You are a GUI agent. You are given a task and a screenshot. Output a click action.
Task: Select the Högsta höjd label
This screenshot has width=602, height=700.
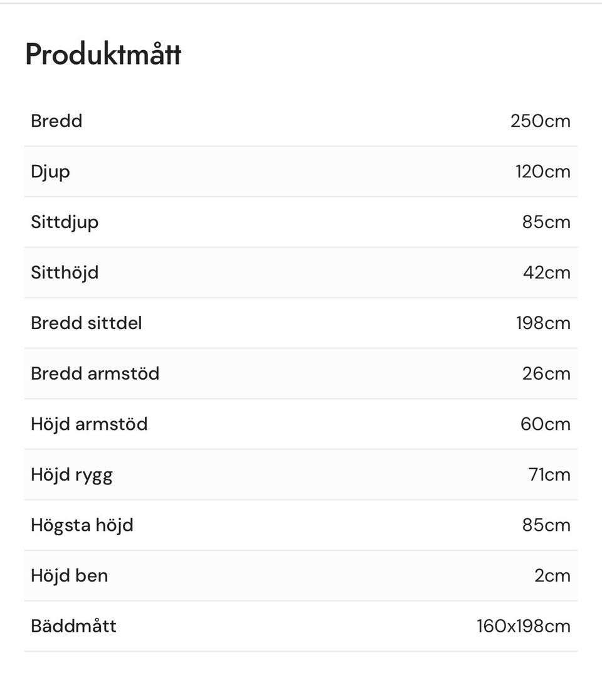coord(82,525)
